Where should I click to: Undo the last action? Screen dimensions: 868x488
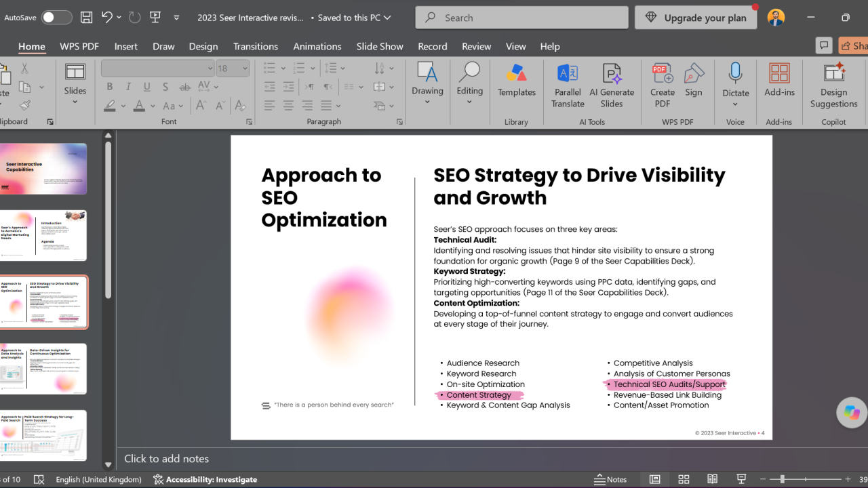pyautogui.click(x=106, y=18)
